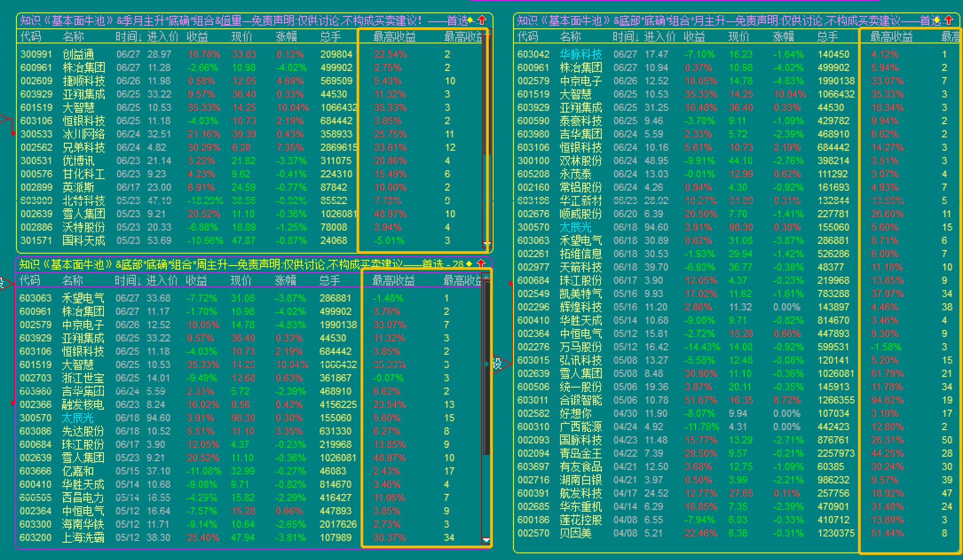Open stock 创益通 row in top-left panel
963x560 pixels.
tap(79, 54)
